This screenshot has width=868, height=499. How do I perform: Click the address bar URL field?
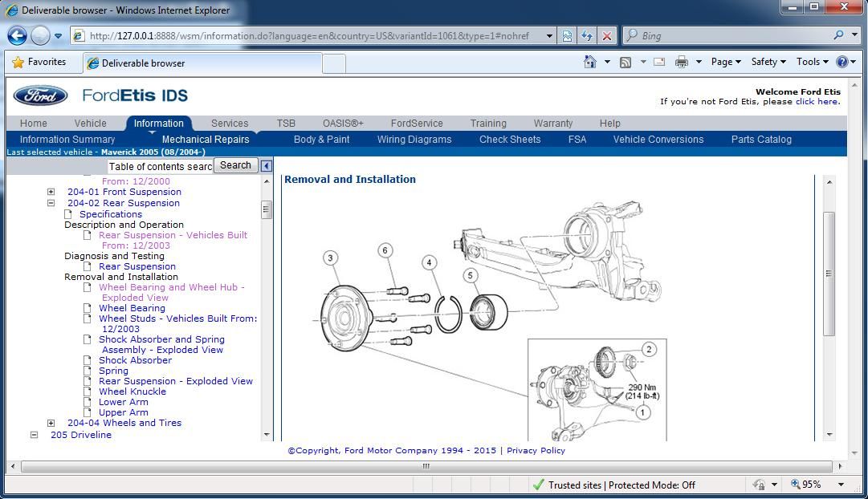[x=309, y=36]
